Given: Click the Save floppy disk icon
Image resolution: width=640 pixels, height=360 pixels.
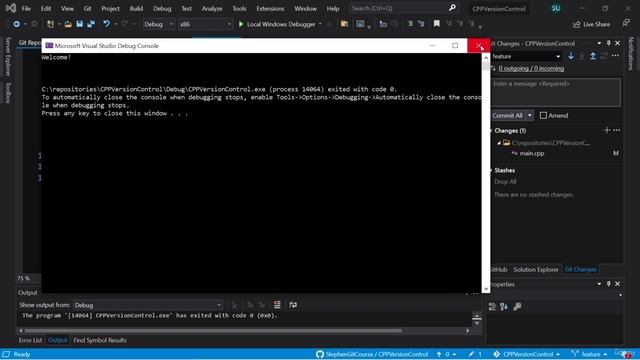Looking at the screenshot, I should click(x=80, y=24).
